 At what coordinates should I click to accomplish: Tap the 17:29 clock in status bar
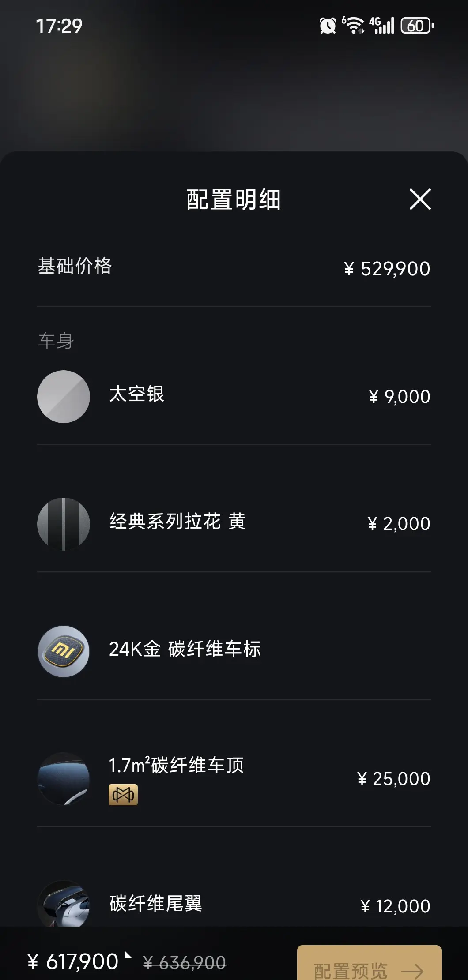pos(59,26)
